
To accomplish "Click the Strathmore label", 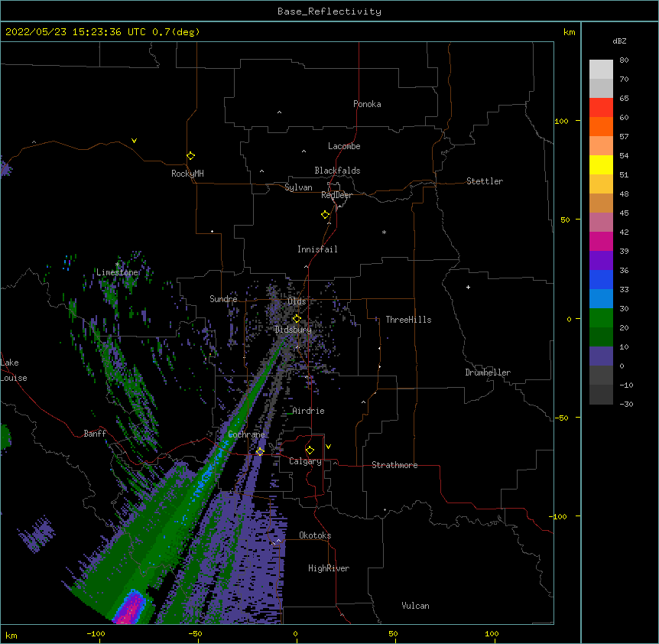I will coord(394,465).
